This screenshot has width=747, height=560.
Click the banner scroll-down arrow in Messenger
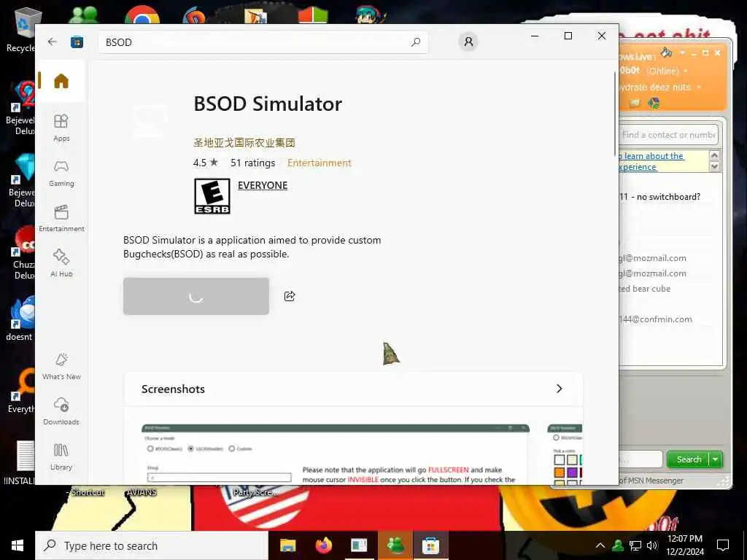(x=714, y=167)
